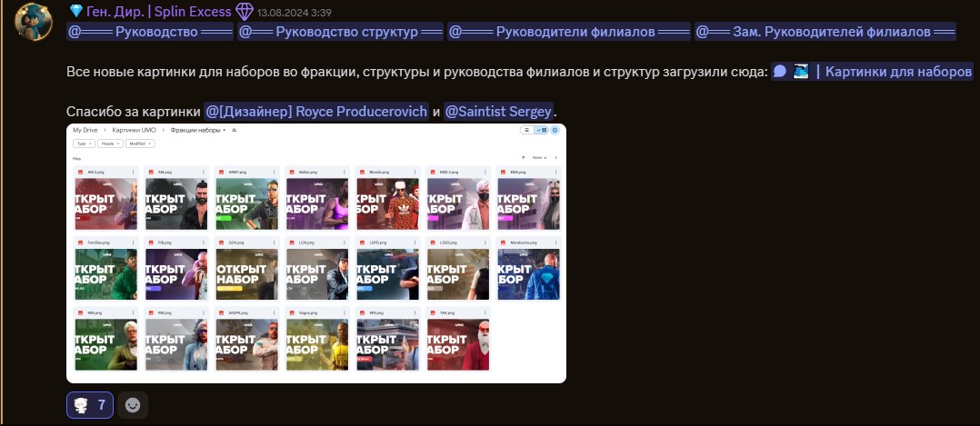Open the message author's avatar
The image size is (980, 426).
[34, 21]
